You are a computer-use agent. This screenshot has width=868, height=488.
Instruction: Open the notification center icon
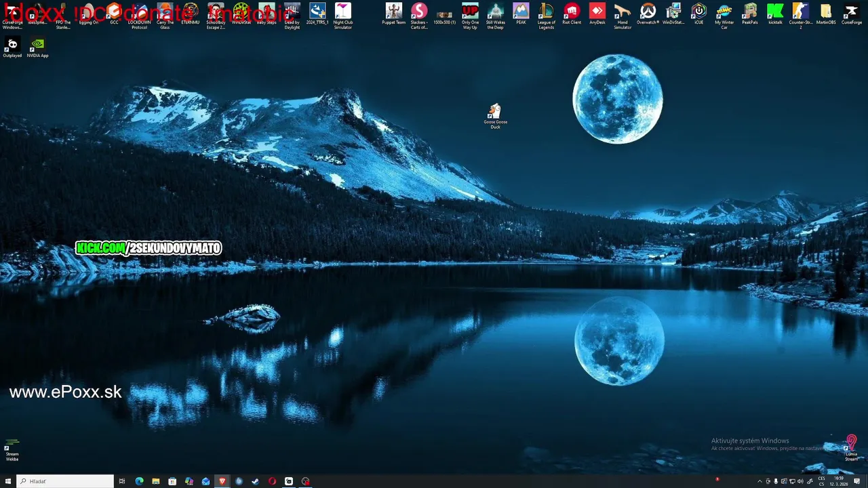tap(857, 481)
